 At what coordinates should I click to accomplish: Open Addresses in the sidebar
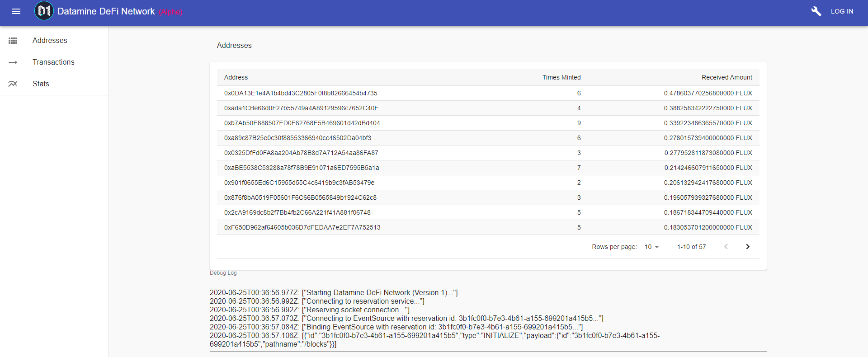pos(50,41)
